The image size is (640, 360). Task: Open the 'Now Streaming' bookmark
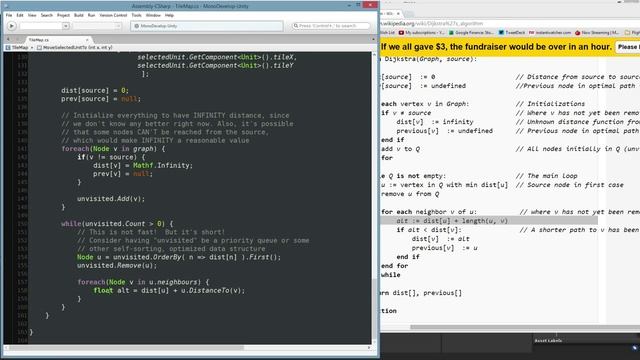point(597,33)
